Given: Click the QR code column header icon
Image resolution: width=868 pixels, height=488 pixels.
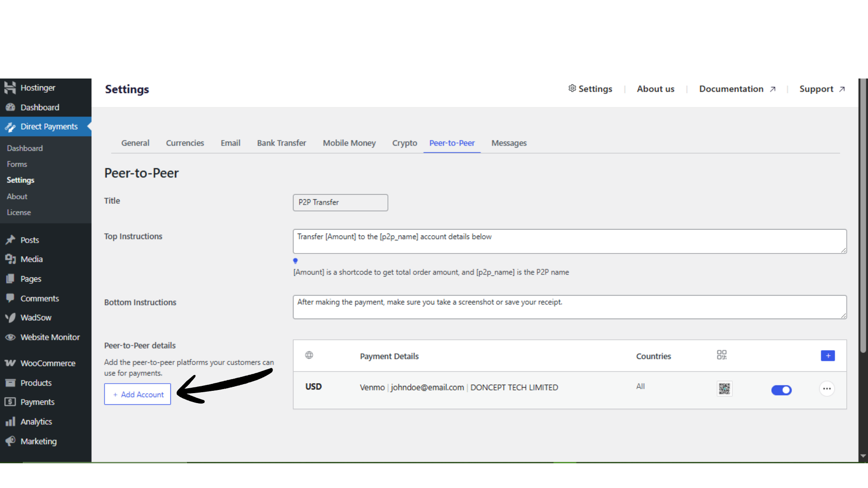Looking at the screenshot, I should [x=722, y=355].
